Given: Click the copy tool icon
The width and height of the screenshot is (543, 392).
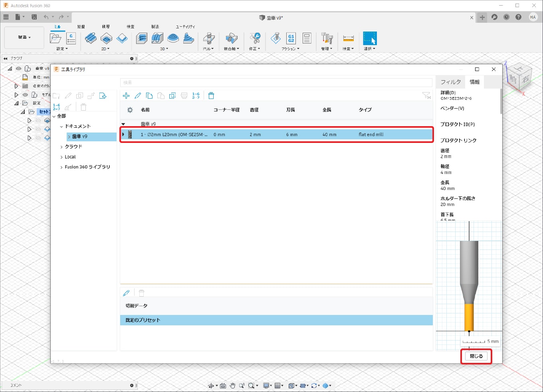Looking at the screenshot, I should click(x=149, y=96).
